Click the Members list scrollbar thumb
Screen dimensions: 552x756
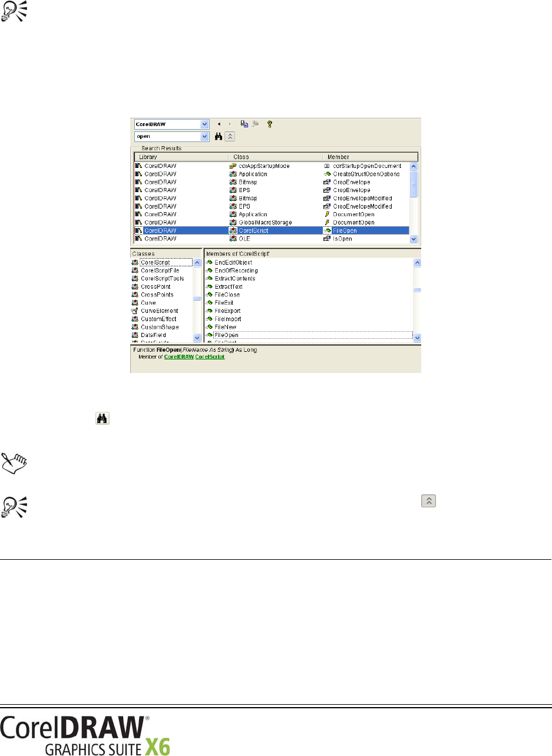coord(418,290)
